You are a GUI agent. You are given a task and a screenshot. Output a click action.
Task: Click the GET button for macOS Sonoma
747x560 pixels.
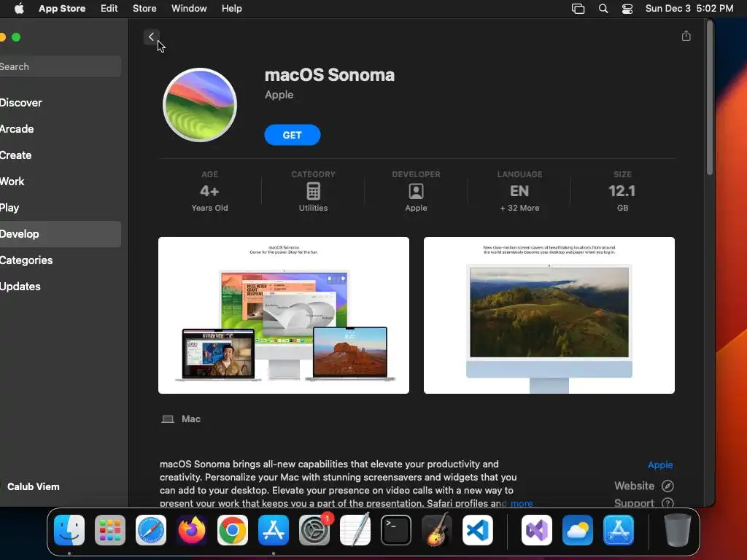[x=292, y=135]
